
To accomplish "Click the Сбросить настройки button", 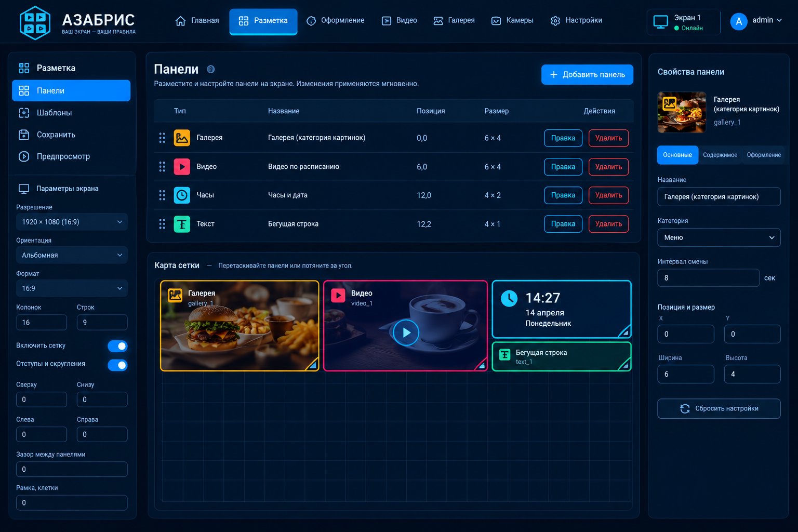I will click(719, 408).
